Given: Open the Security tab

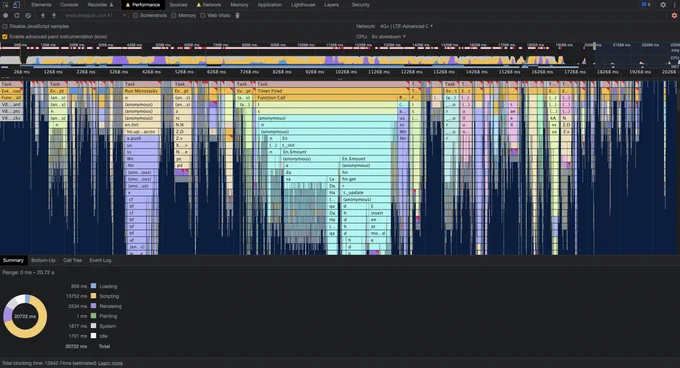Looking at the screenshot, I should tap(361, 5).
